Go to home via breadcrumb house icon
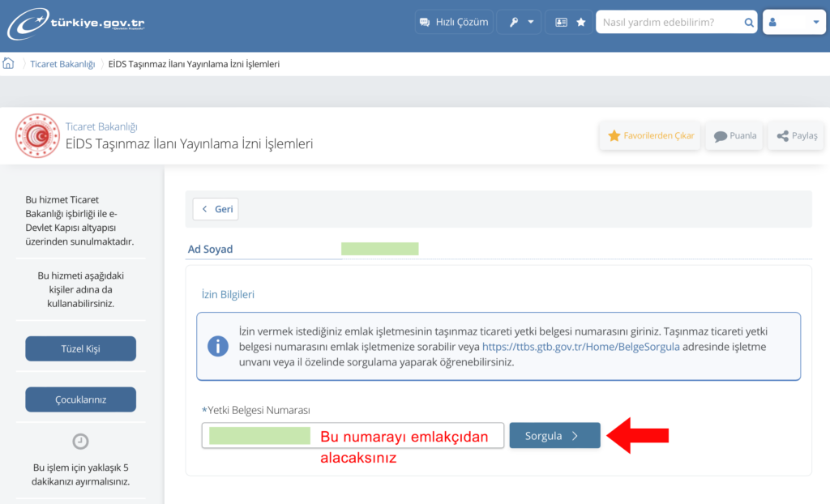 9,64
